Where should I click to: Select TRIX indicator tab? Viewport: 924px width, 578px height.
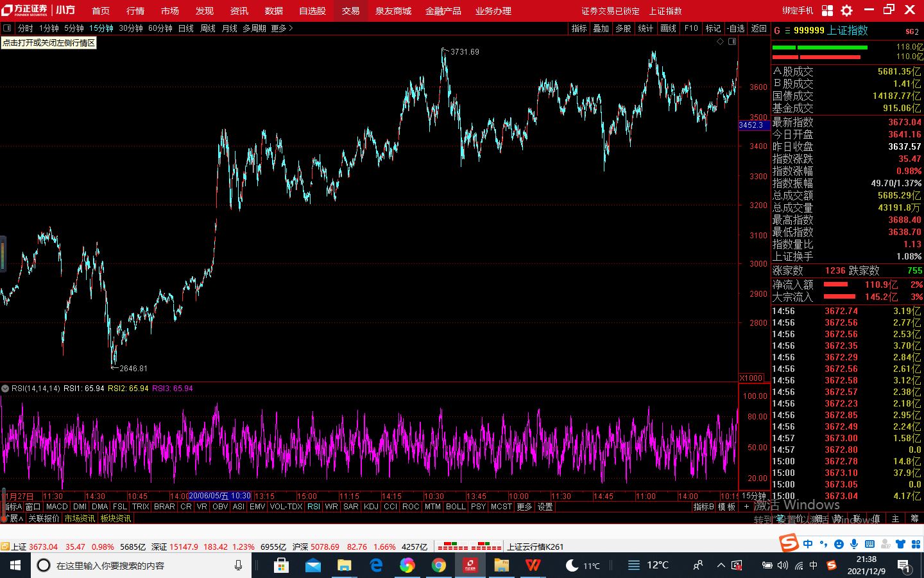pos(141,507)
